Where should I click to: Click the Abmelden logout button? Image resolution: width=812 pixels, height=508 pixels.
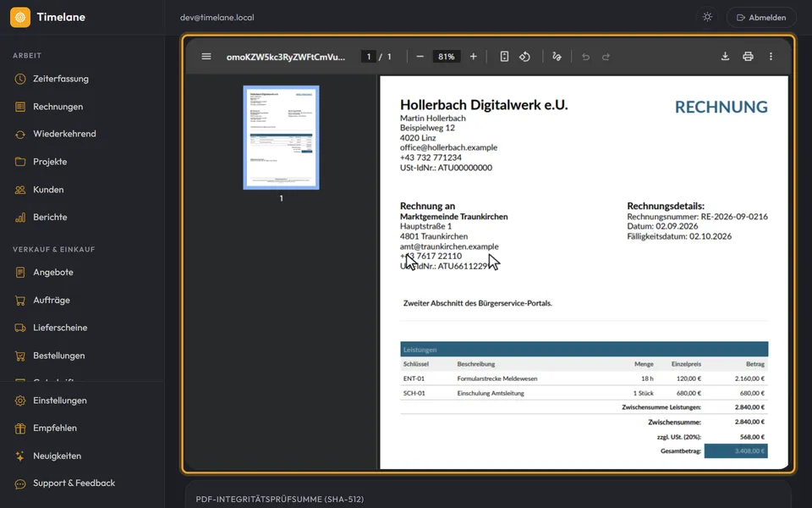pyautogui.click(x=761, y=17)
